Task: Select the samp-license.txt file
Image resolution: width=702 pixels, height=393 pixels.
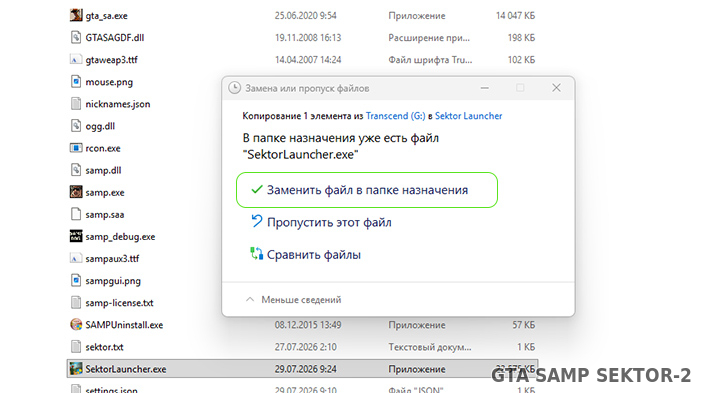Action: coord(119,303)
